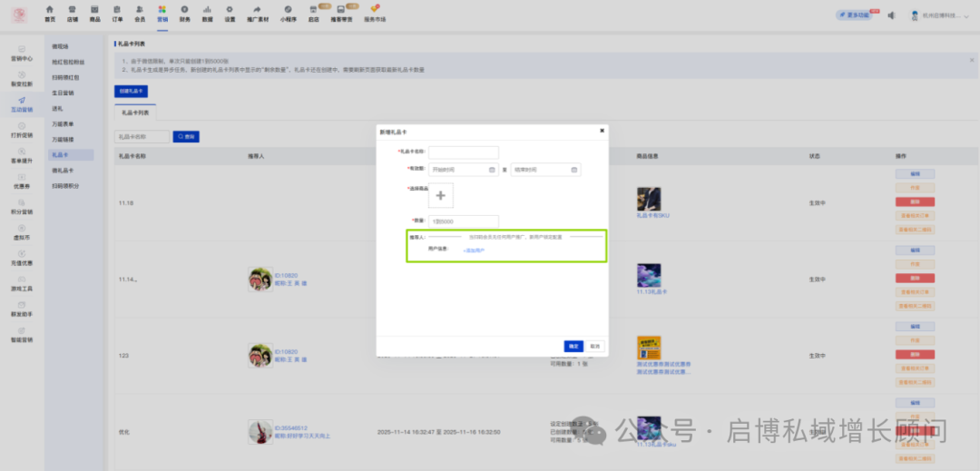Click the 数量 input field
This screenshot has height=471, width=980.
point(463,221)
